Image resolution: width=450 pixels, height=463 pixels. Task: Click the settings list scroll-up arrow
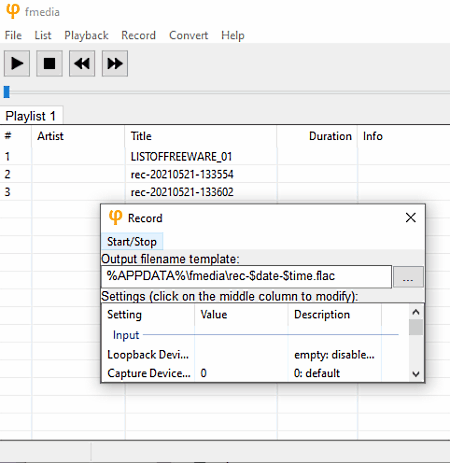[416, 312]
